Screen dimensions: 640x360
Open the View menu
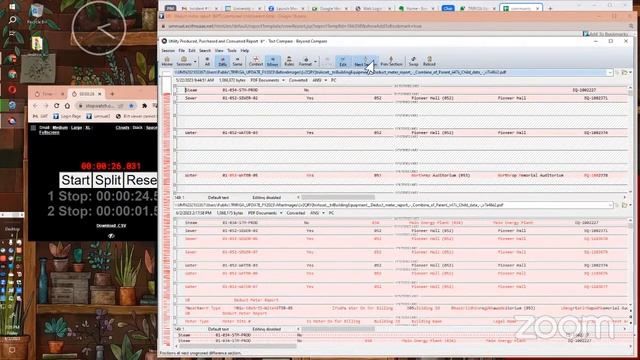tap(219, 51)
